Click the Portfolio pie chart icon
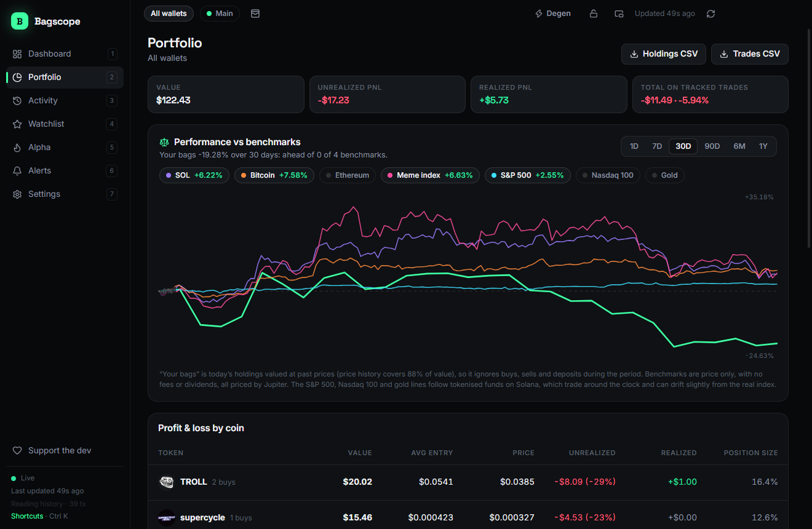Image resolution: width=812 pixels, height=529 pixels. (x=17, y=78)
